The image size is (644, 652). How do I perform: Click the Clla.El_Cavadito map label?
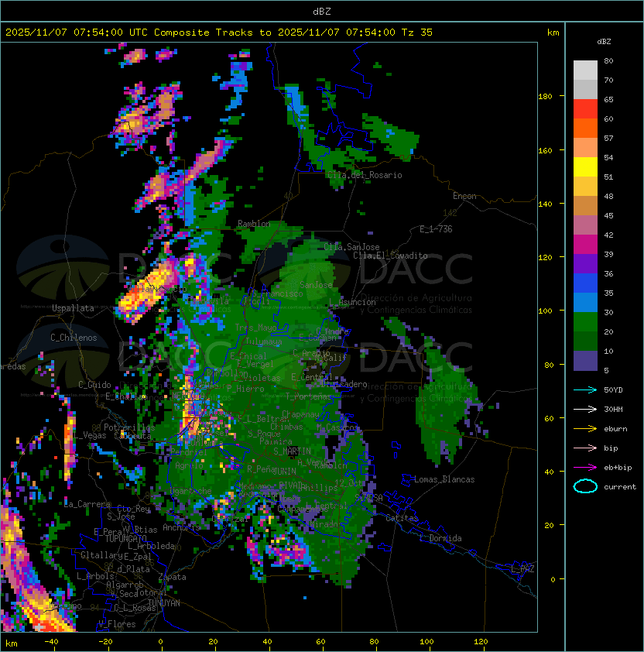pyautogui.click(x=390, y=256)
